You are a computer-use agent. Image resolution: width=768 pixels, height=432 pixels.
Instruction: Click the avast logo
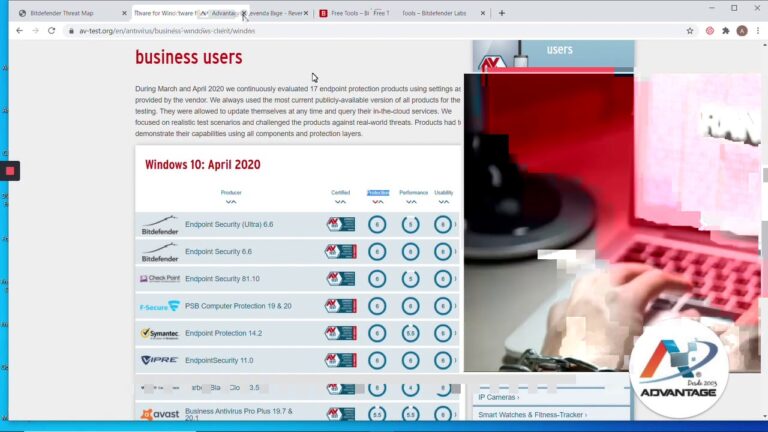pos(160,414)
